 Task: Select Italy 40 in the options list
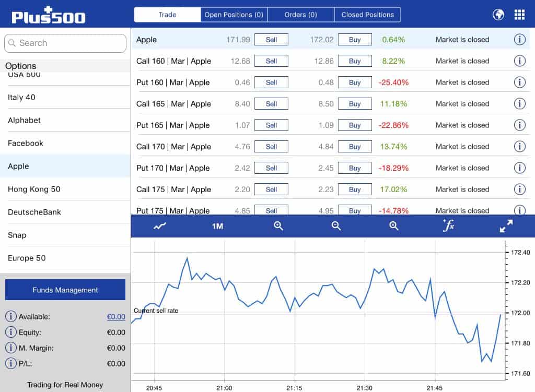[x=65, y=98]
